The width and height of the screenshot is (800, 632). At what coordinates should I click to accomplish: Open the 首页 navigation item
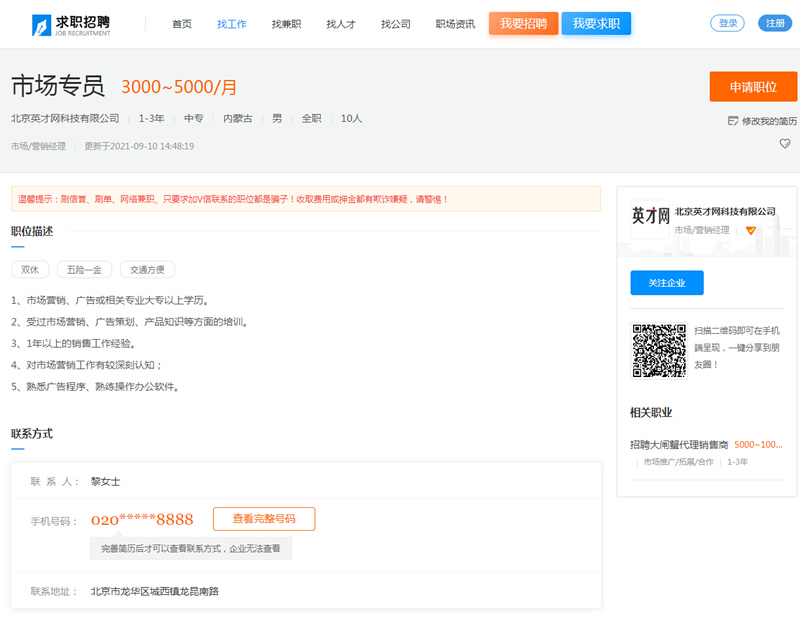point(182,24)
